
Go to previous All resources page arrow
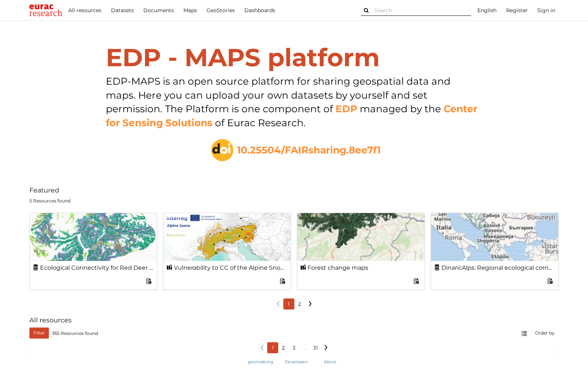(x=262, y=348)
